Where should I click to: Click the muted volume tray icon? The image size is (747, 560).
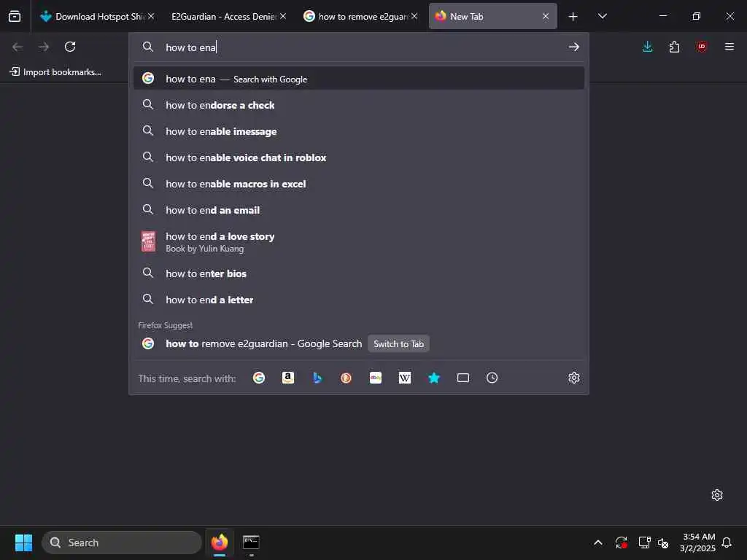[662, 542]
